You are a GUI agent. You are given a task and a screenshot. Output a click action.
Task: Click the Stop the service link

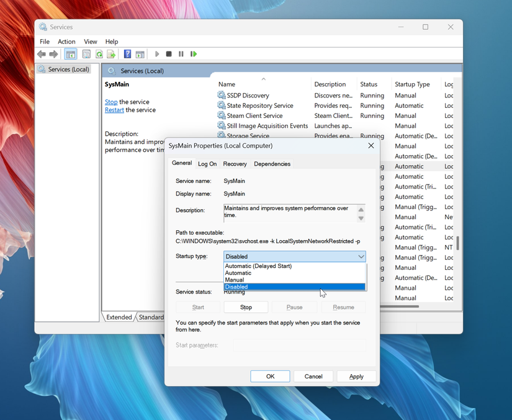110,101
